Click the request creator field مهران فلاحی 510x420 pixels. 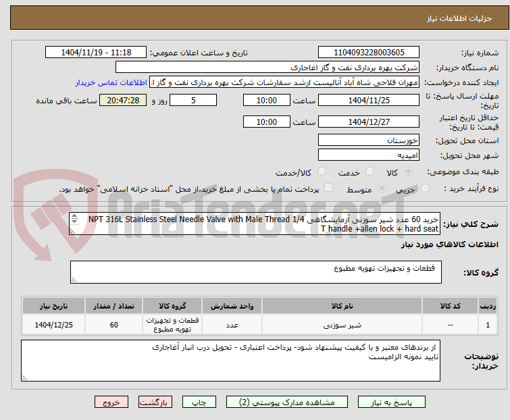[x=284, y=82]
